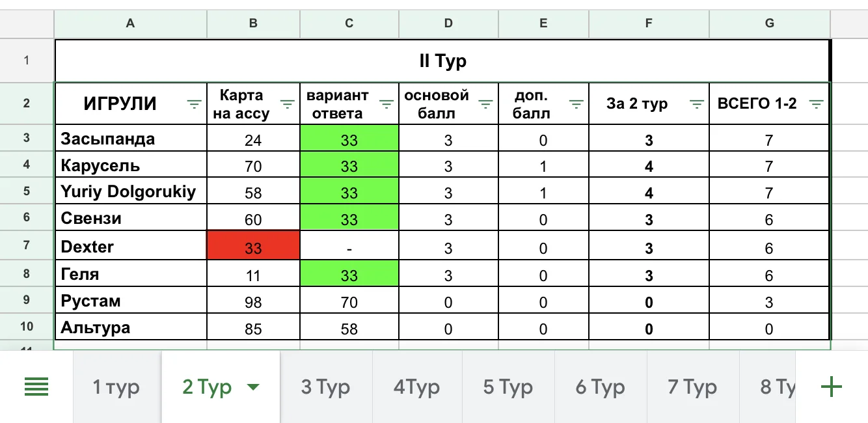The width and height of the screenshot is (868, 423).
Task: Open filter icon in ВСЕГО 1-2 header
Action: 817,104
